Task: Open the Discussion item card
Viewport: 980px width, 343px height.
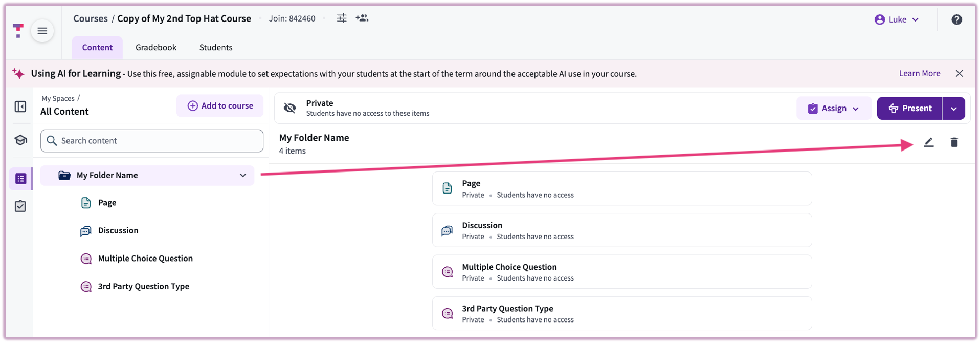Action: [622, 230]
